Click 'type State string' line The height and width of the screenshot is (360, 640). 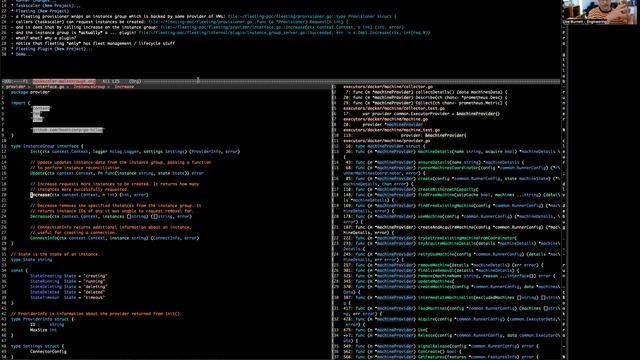[x=31, y=260]
